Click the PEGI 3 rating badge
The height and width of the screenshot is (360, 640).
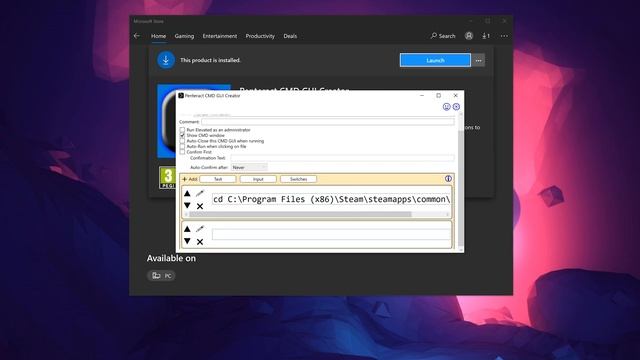pos(167,178)
